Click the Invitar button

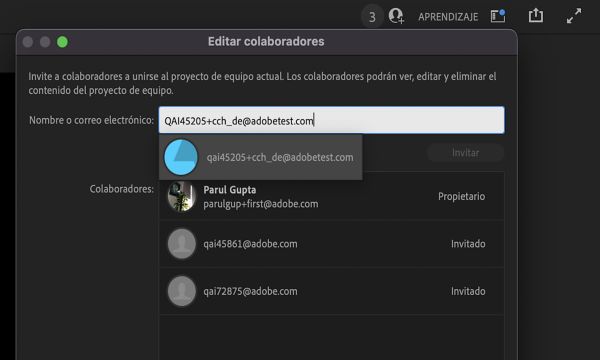(x=465, y=153)
